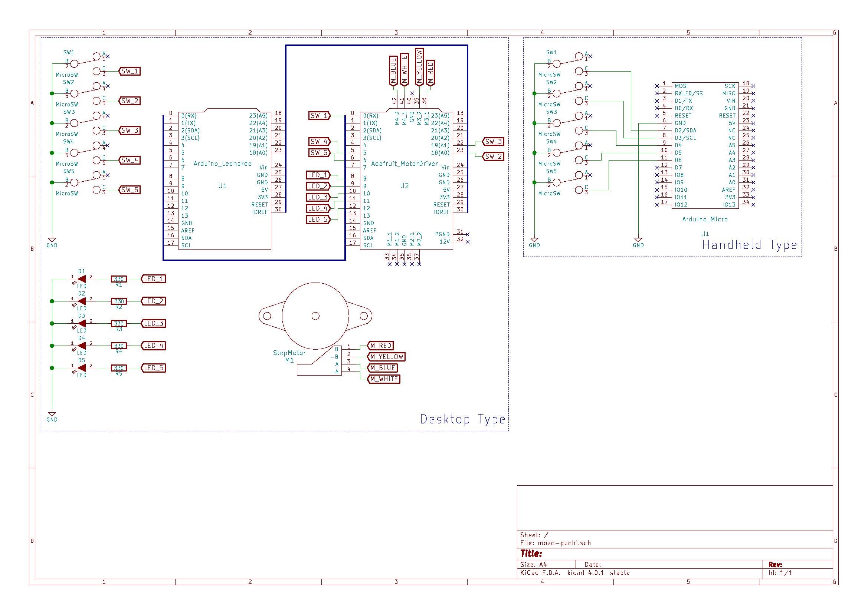The width and height of the screenshot is (868, 614).
Task: Click the Handheld Type section heading
Action: pos(749,245)
